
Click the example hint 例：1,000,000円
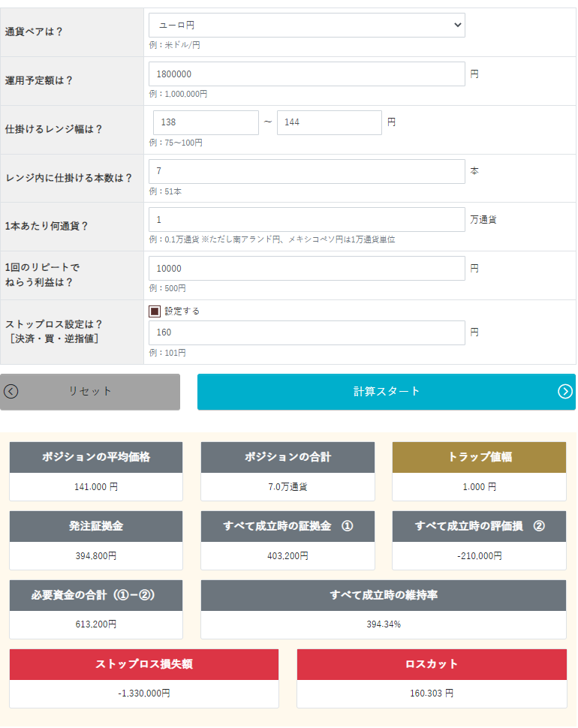tap(178, 94)
